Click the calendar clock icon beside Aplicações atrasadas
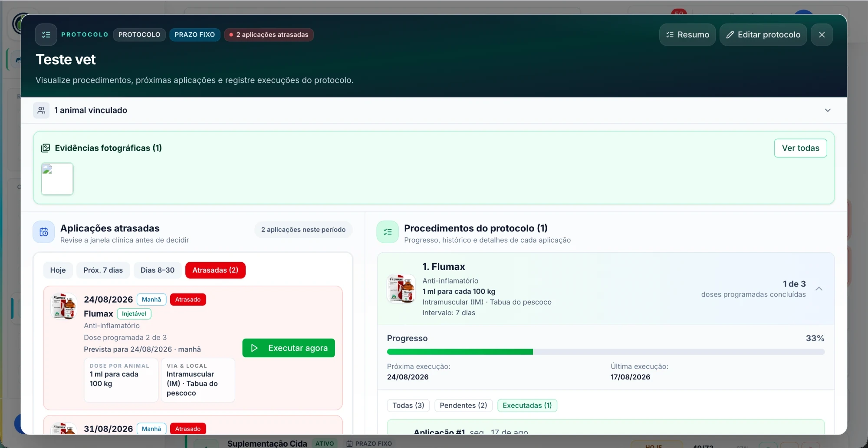868x448 pixels. coord(44,232)
